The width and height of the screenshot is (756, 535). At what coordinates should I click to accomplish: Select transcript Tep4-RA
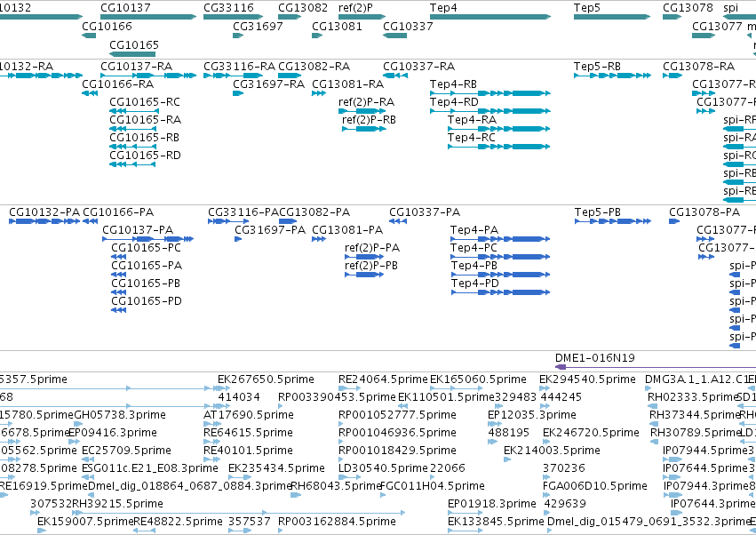tap(472, 120)
